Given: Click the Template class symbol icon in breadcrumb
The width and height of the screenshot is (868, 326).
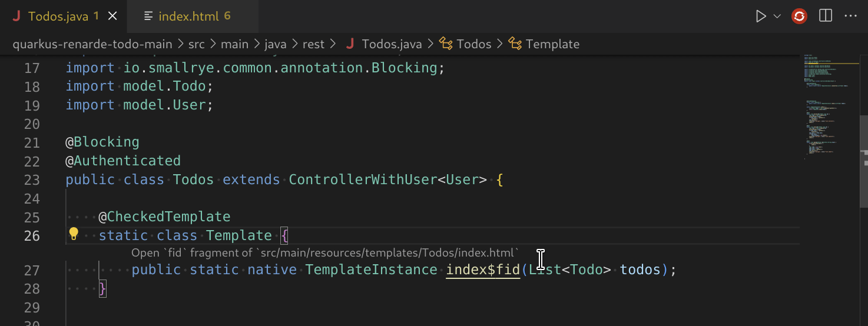Looking at the screenshot, I should pos(515,44).
